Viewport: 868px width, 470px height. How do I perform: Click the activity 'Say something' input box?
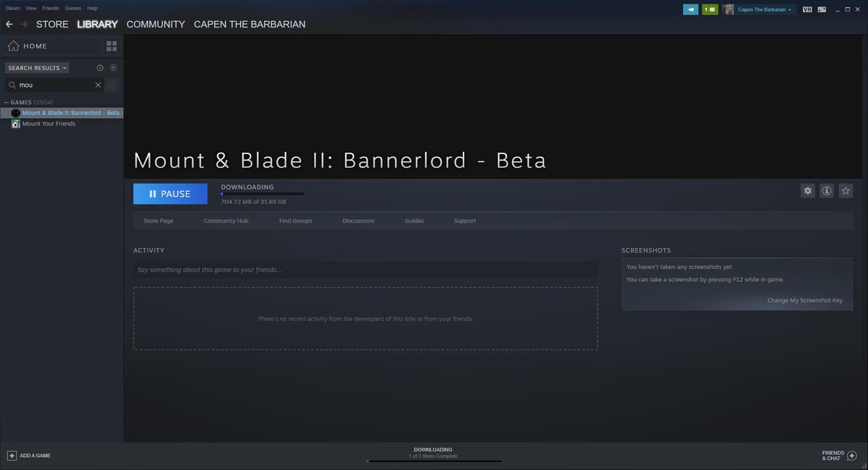pos(365,270)
